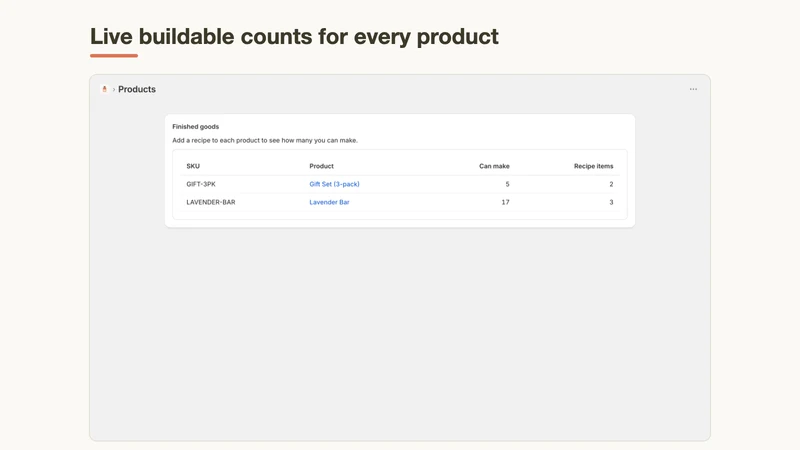Click the Recipe items column header
The height and width of the screenshot is (450, 800).
pyautogui.click(x=593, y=166)
